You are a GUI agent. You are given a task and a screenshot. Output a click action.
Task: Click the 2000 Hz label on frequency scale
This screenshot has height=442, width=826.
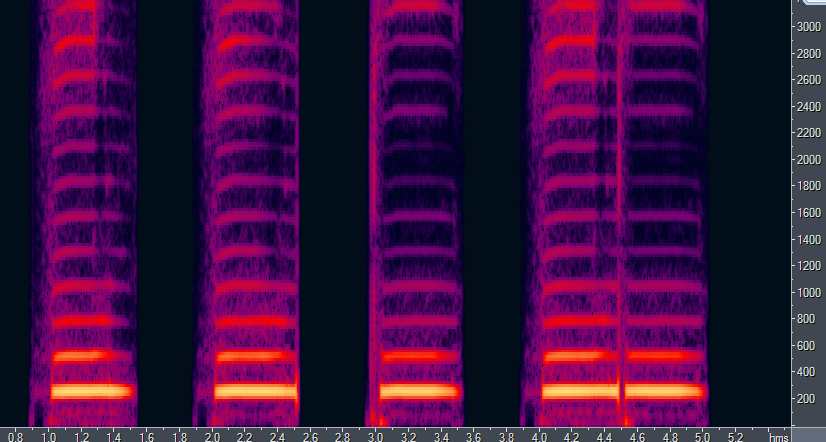click(x=809, y=160)
